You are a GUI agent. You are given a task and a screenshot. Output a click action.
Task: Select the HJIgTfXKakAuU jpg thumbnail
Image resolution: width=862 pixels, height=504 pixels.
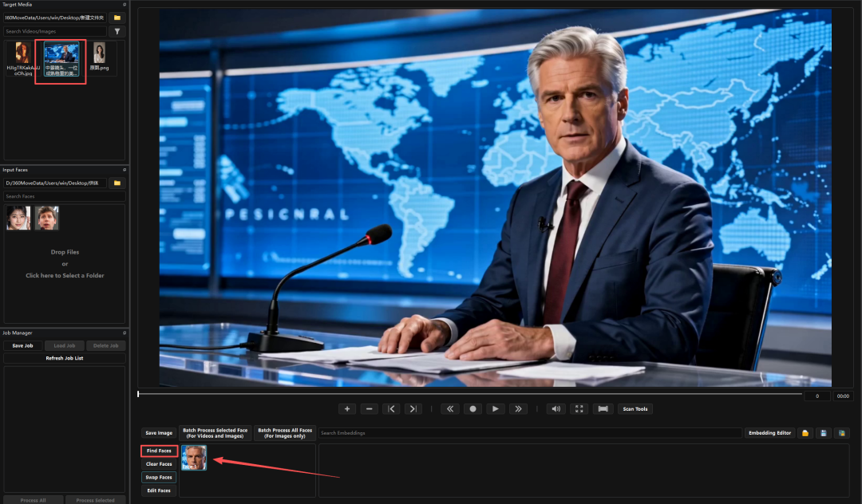coord(22,59)
